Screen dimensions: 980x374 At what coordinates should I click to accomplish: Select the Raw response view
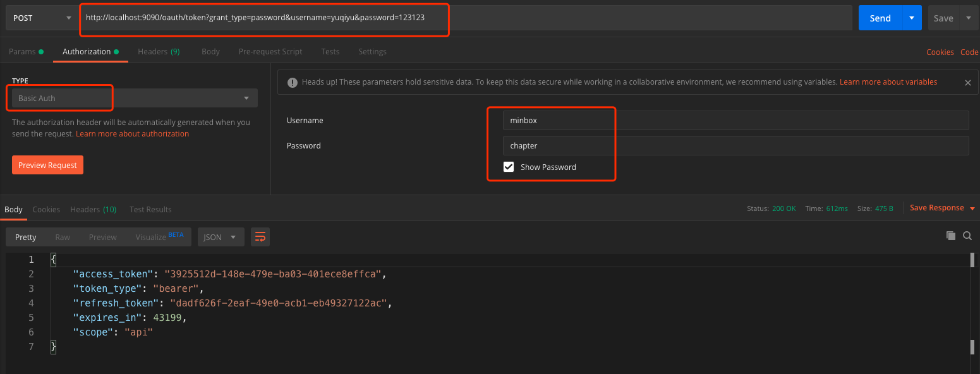[63, 237]
